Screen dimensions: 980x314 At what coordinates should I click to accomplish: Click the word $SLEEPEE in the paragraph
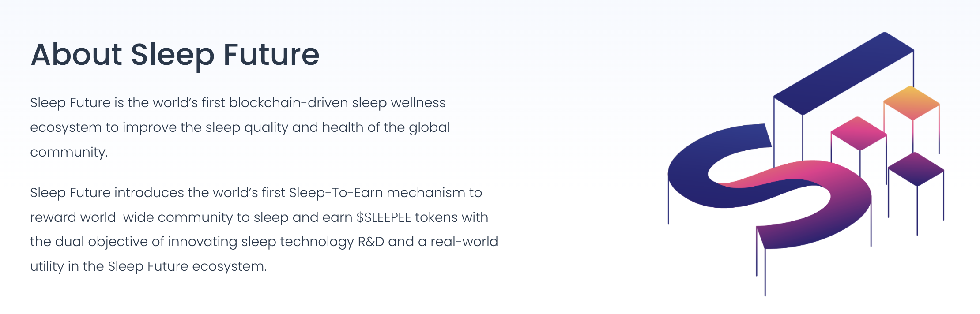(384, 217)
